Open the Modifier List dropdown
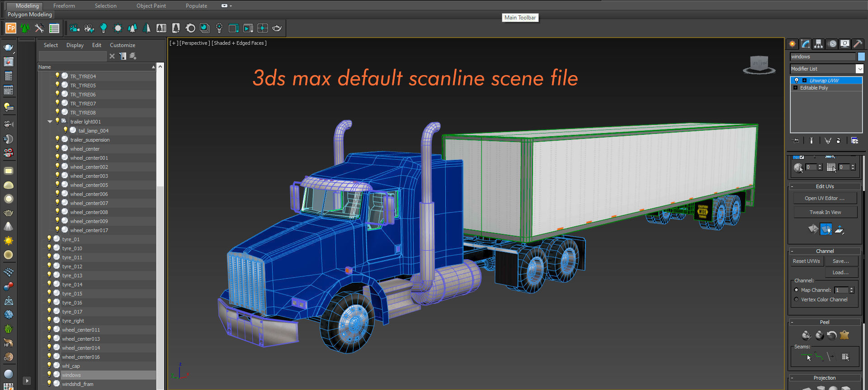The image size is (868, 390). 859,69
